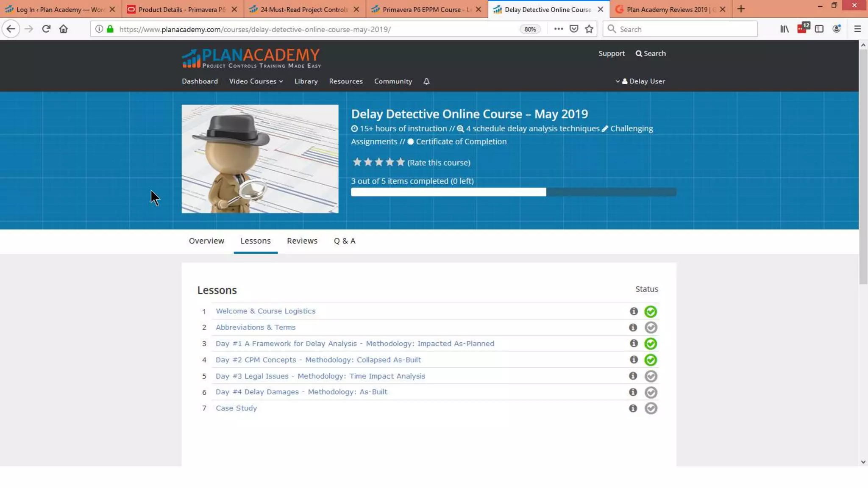Bookmark this page with star icon
This screenshot has height=488, width=868.
(589, 29)
